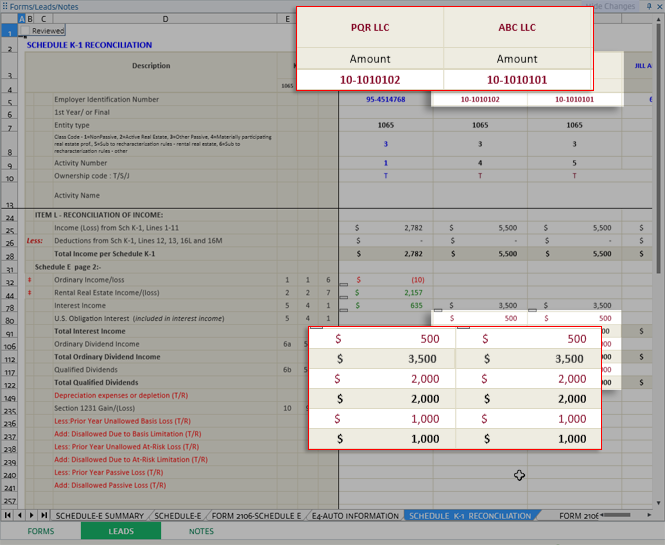665x545 pixels.
Task: Click the previous sheet navigation arrow
Action: 19,515
